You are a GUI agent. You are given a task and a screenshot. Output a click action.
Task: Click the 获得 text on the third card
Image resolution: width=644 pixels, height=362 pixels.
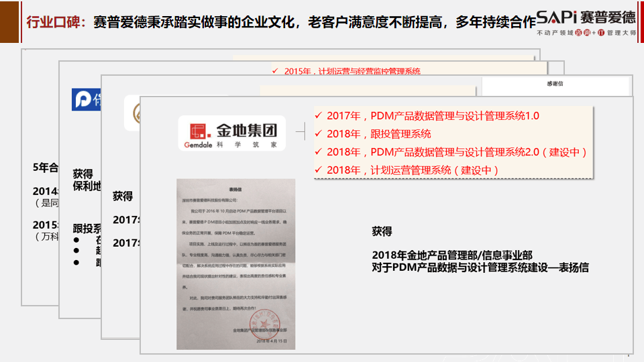point(123,196)
